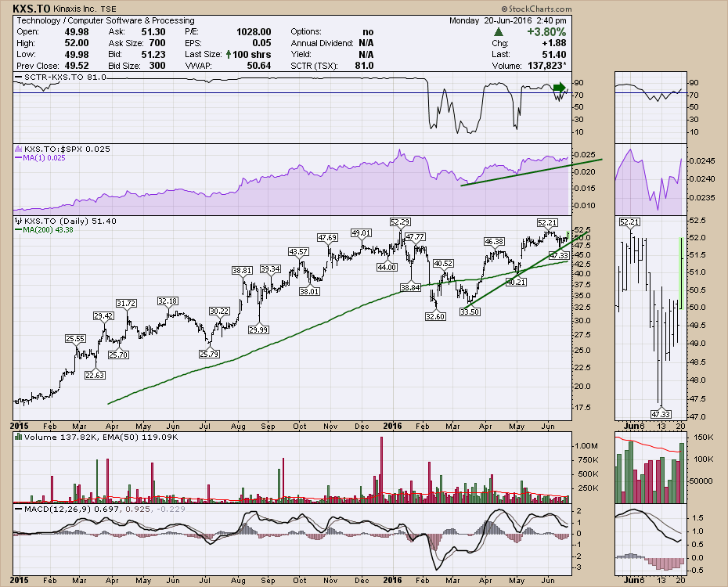Click the date Monday 20-Jun-2016 text
Viewport: 728px width, 587px height.
coord(492,20)
